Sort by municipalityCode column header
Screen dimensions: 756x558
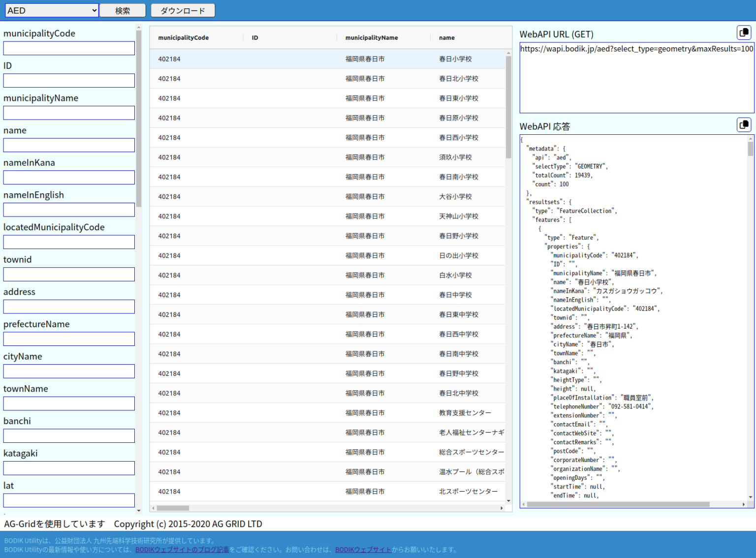tap(183, 38)
